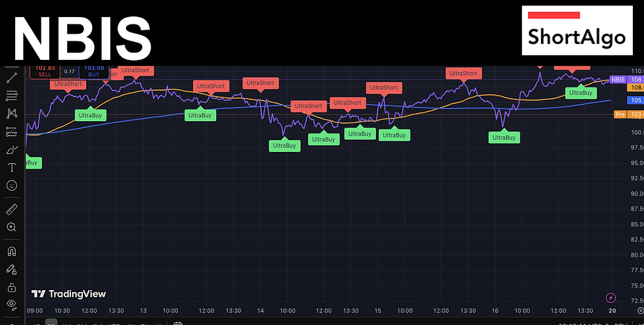644x325 pixels.
Task: Click the date label 16 on time axis
Action: (495, 311)
